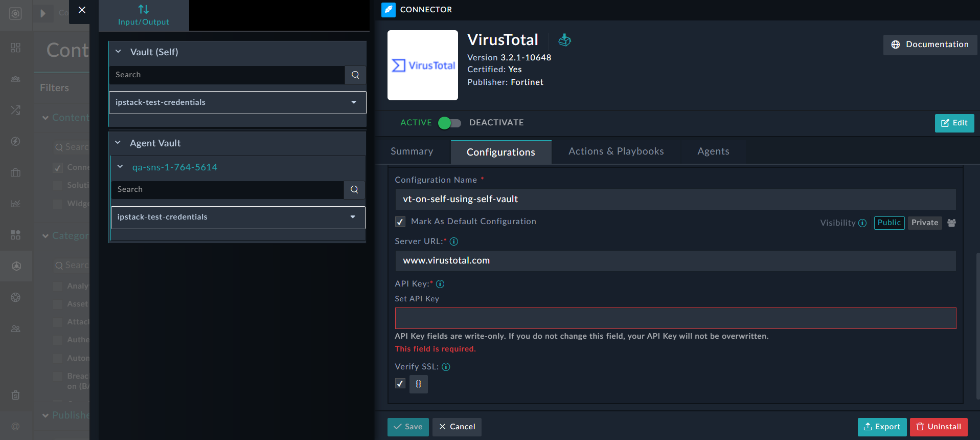
Task: Switch to the Agents tab
Action: 714,151
